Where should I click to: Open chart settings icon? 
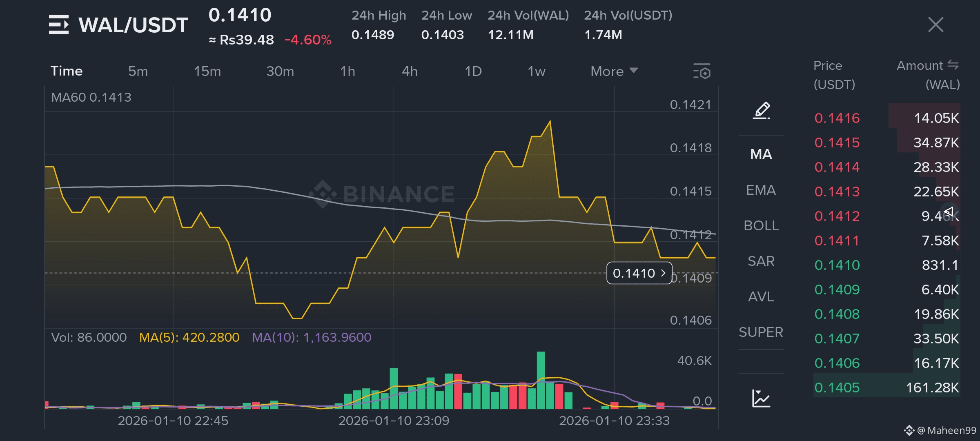702,71
